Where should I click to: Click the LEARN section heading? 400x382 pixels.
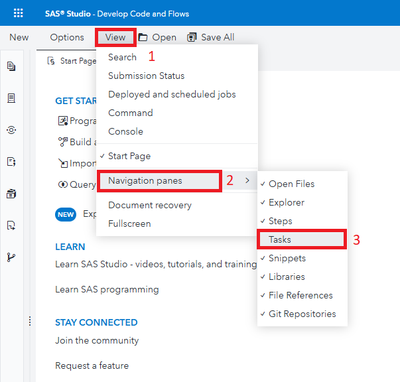click(70, 247)
